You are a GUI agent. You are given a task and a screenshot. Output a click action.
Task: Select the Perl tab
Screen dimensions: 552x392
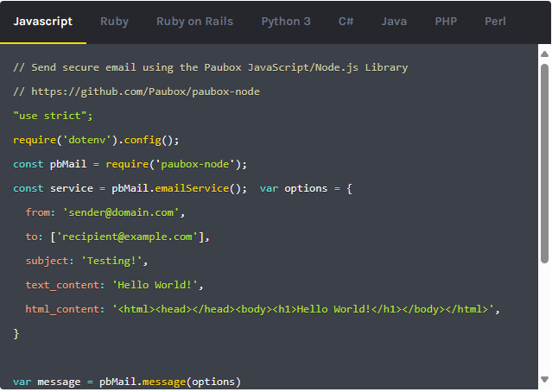495,22
